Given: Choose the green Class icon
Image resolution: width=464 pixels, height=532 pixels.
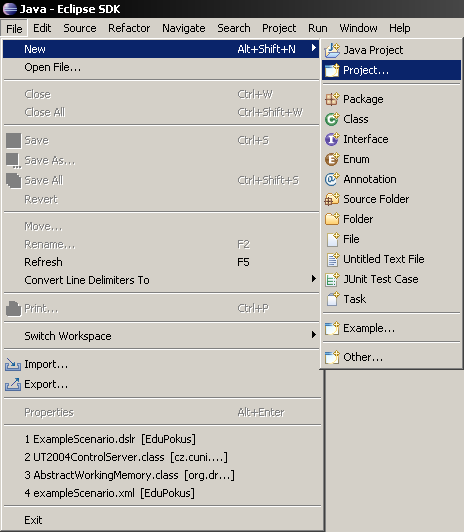Looking at the screenshot, I should click(x=332, y=119).
